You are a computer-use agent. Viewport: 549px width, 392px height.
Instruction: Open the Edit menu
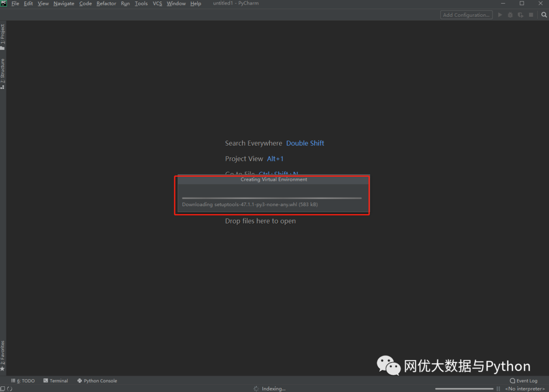tap(28, 4)
